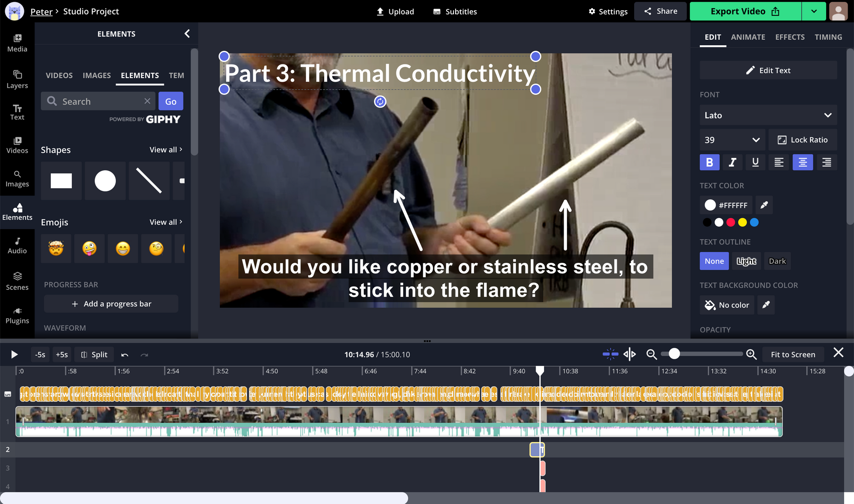Open the font size 39 dropdown
The height and width of the screenshot is (504, 854).
(x=731, y=140)
